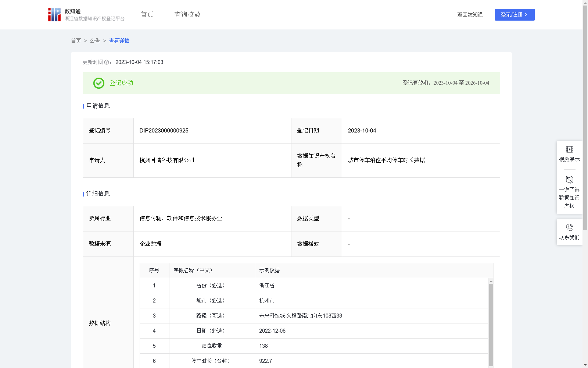Open the 查询校验 navigation item
Screen dimensions: 588x368
(187, 14)
